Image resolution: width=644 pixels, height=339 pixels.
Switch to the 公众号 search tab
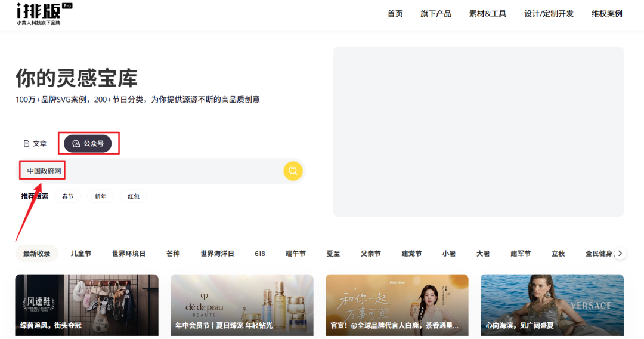(88, 143)
